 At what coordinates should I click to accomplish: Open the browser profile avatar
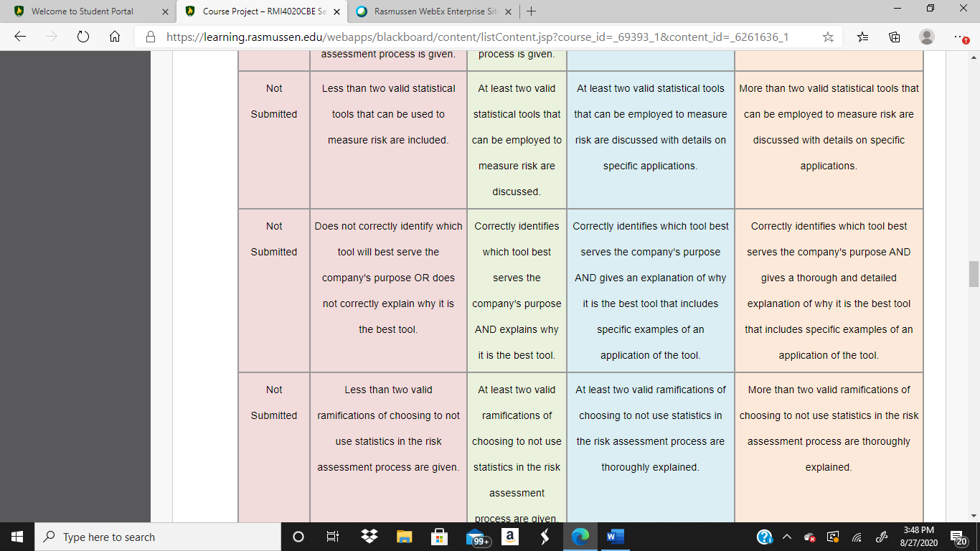tap(927, 37)
